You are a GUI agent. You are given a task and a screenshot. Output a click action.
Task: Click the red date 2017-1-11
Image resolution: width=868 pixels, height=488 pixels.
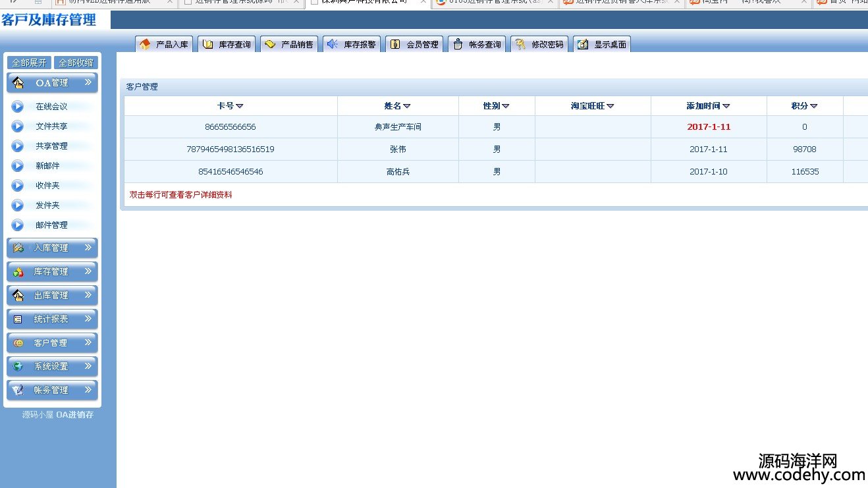point(709,127)
